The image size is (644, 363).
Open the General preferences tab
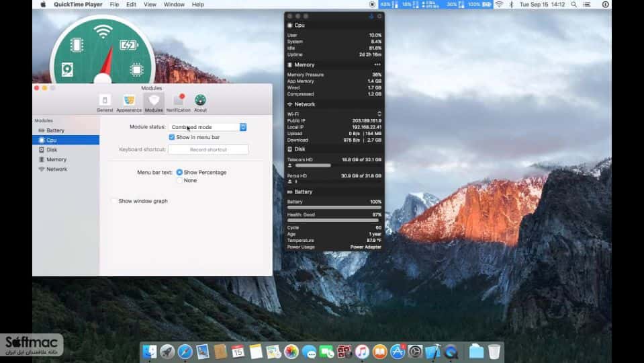click(105, 103)
